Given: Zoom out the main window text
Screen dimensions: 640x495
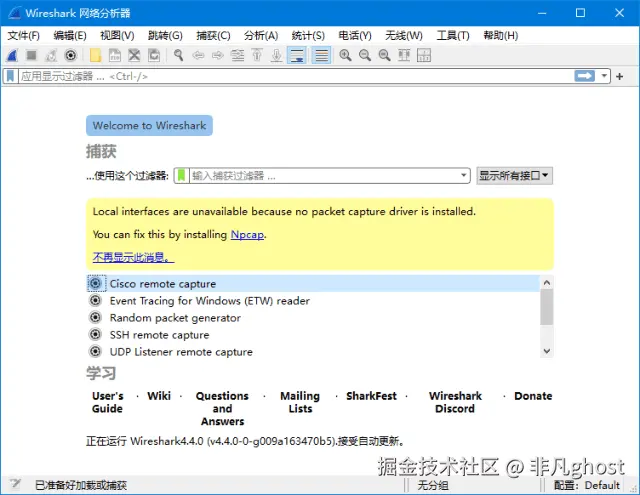Looking at the screenshot, I should click(x=365, y=55).
